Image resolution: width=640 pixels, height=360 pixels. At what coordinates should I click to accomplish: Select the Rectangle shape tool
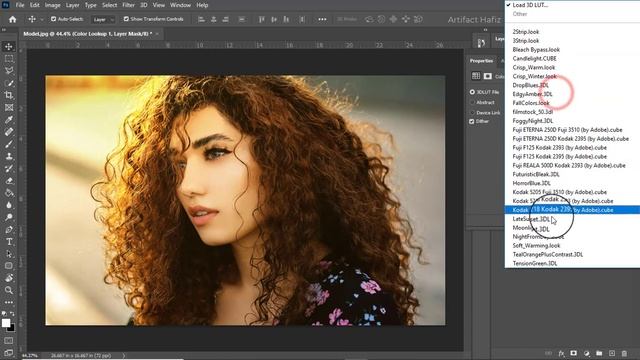9,266
